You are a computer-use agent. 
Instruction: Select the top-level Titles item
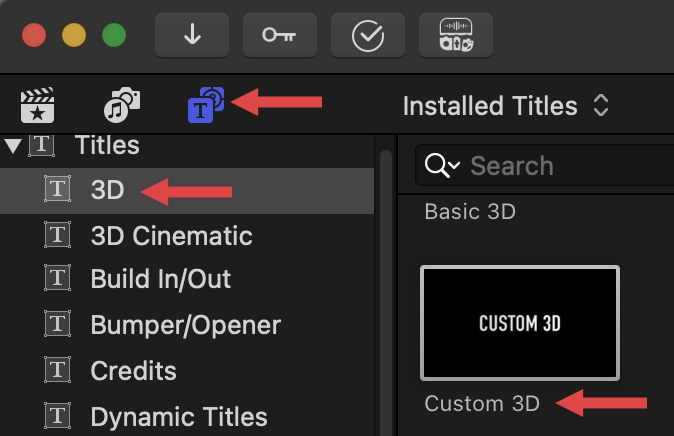tap(106, 146)
